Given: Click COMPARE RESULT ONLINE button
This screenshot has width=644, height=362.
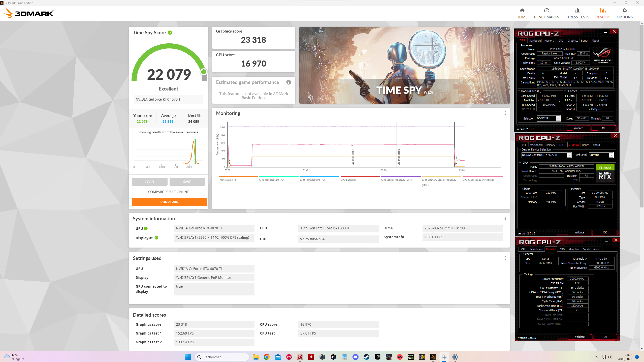Looking at the screenshot, I should [x=168, y=192].
